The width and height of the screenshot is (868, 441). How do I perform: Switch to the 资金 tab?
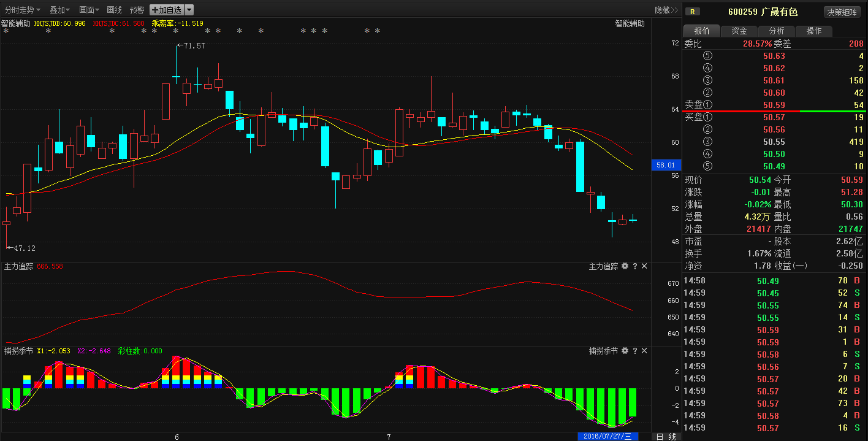click(x=739, y=31)
